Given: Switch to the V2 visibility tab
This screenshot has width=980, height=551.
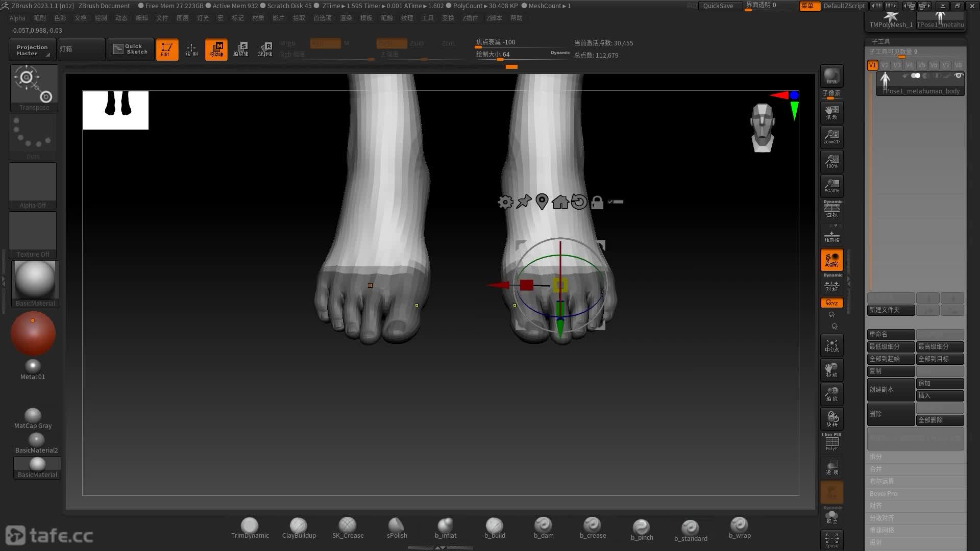Looking at the screenshot, I should click(885, 65).
